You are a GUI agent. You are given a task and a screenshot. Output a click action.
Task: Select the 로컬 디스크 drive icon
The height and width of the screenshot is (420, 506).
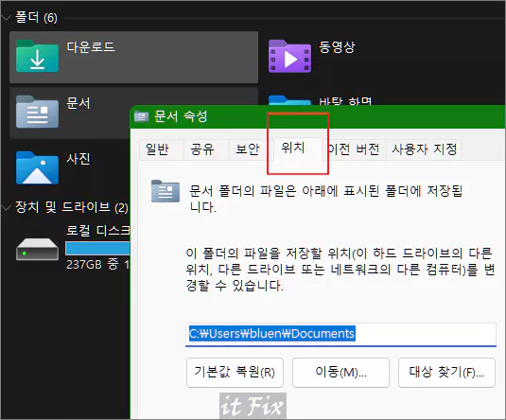tap(37, 249)
